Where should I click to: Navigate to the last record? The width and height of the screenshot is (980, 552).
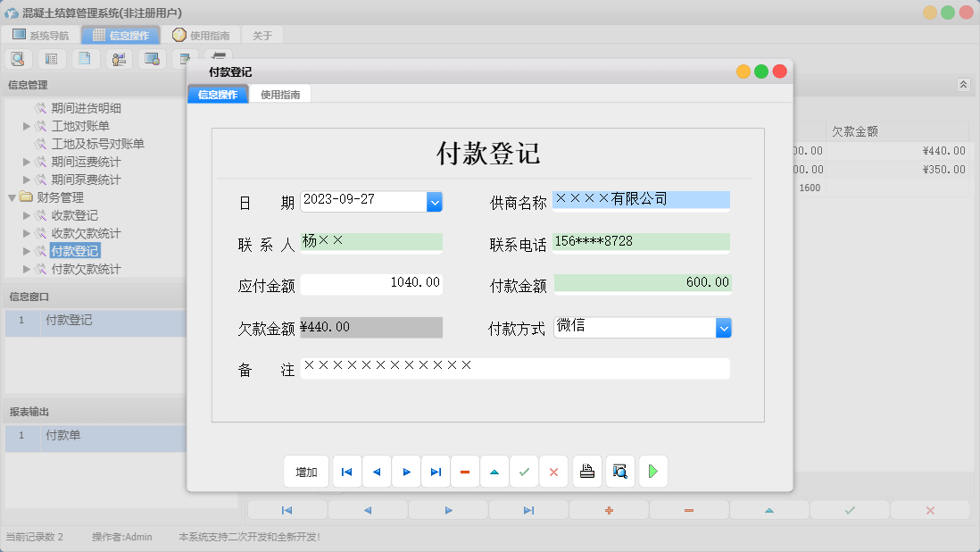[436, 471]
